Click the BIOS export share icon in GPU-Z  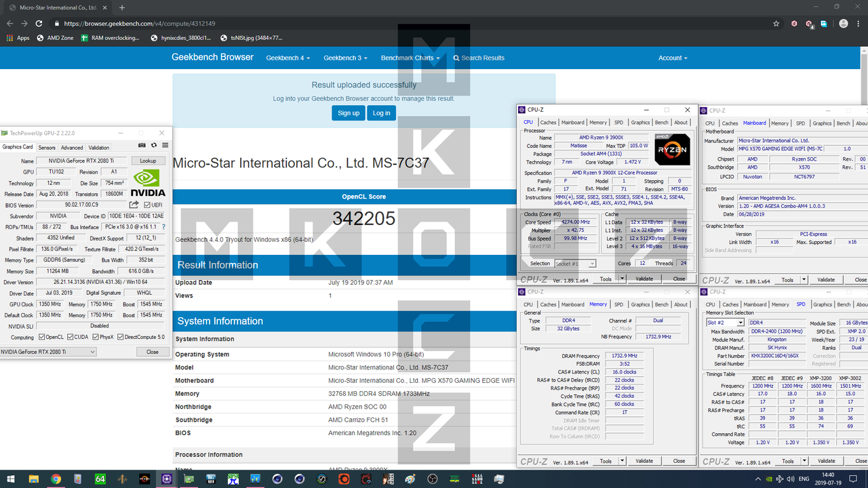(x=134, y=205)
